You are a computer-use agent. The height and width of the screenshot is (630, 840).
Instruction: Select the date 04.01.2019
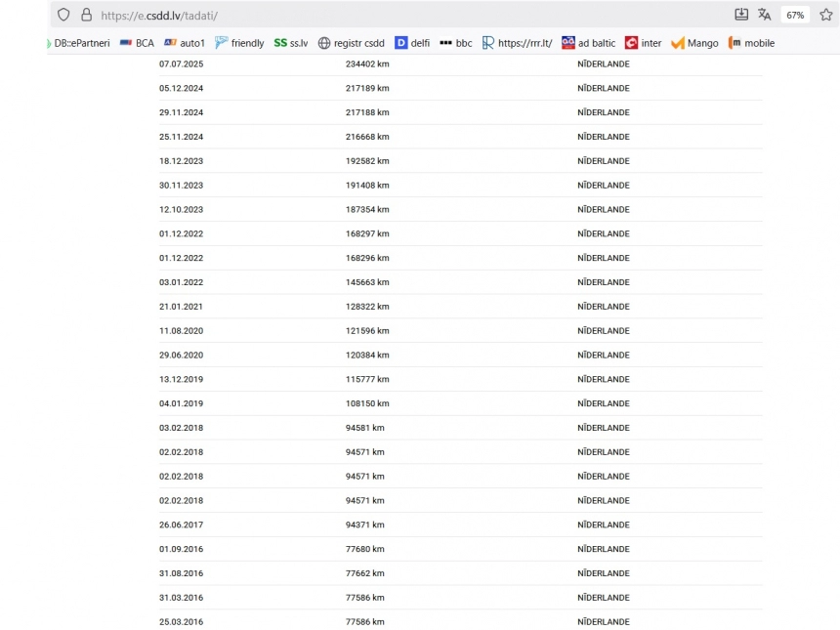point(181,403)
